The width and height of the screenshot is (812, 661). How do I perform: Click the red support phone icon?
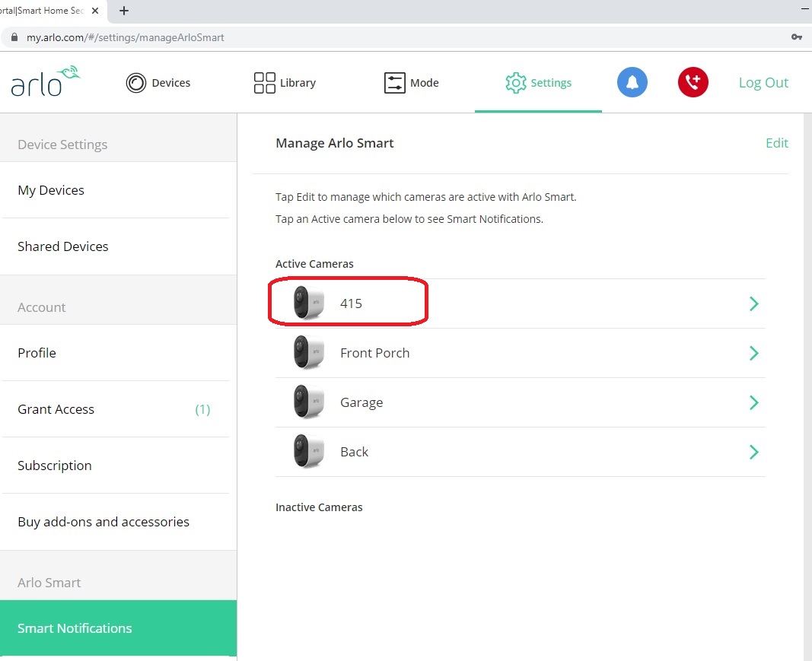pyautogui.click(x=693, y=82)
